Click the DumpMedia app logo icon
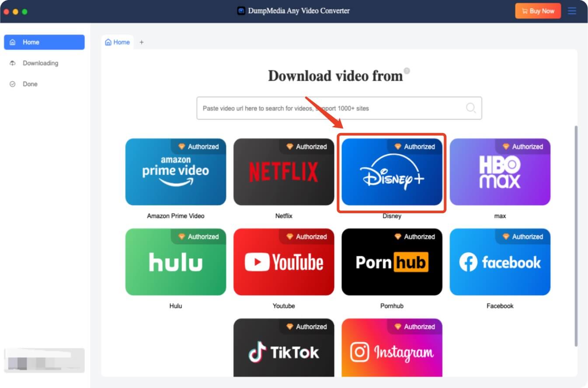This screenshot has width=588, height=388. tap(241, 11)
